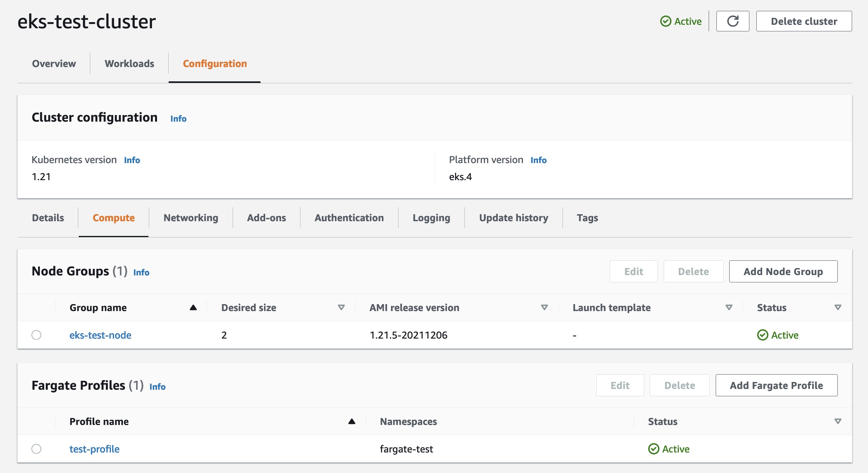Open the Workloads tab
Screen dimensions: 868x473
pyautogui.click(x=129, y=64)
